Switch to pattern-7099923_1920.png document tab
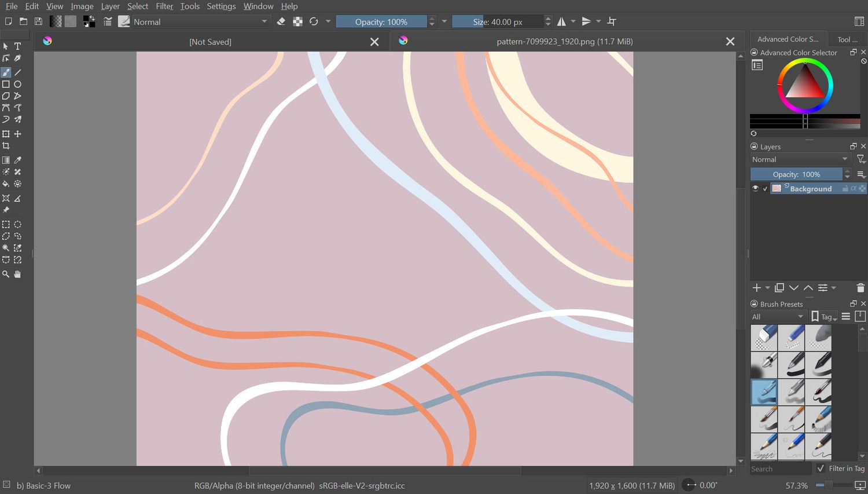The image size is (868, 494). (x=564, y=42)
